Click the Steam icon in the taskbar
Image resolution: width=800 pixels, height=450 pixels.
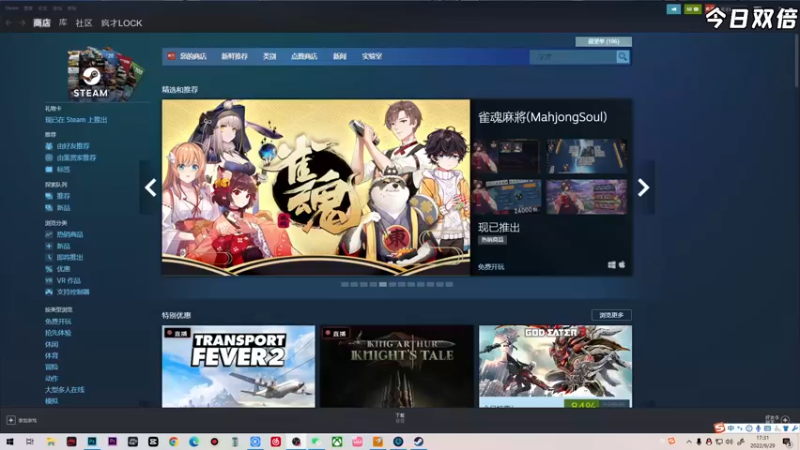pyautogui.click(x=418, y=442)
